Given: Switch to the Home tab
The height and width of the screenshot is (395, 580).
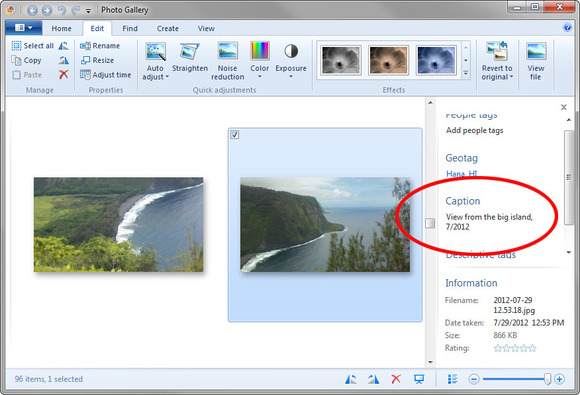Looking at the screenshot, I should pos(61,28).
